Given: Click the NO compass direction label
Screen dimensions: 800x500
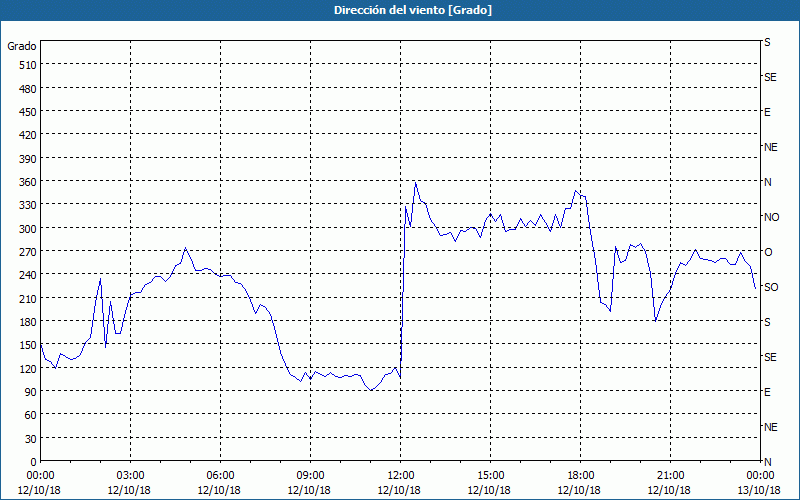Looking at the screenshot, I should [771, 217].
